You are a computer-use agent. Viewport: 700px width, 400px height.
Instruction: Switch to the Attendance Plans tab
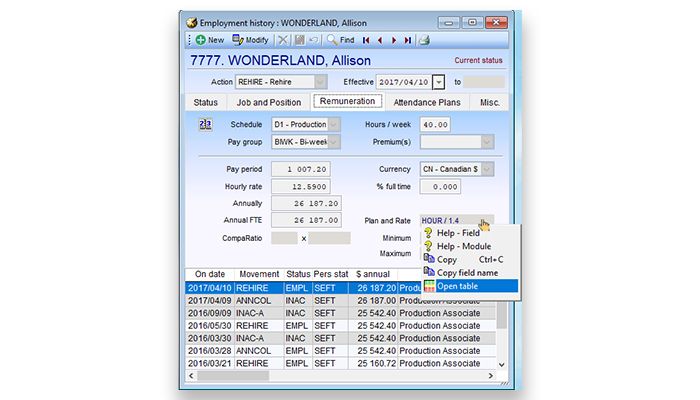(427, 103)
